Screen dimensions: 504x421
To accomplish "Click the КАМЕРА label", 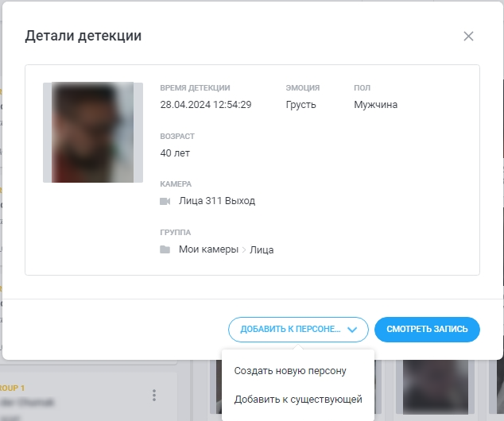I will point(176,184).
